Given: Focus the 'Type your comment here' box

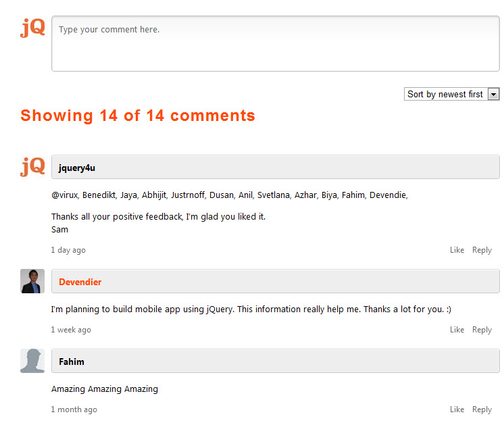Looking at the screenshot, I should pos(275,43).
